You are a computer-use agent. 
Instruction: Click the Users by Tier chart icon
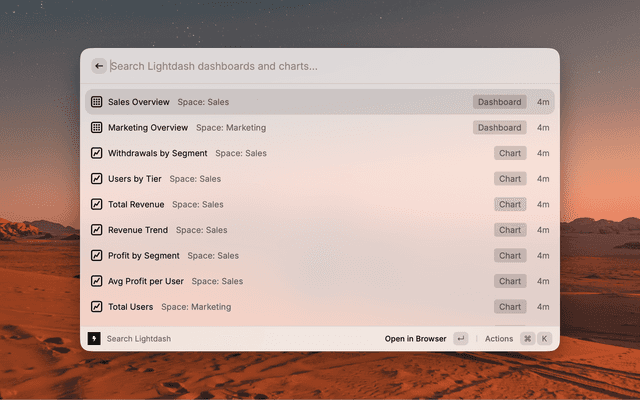97,179
